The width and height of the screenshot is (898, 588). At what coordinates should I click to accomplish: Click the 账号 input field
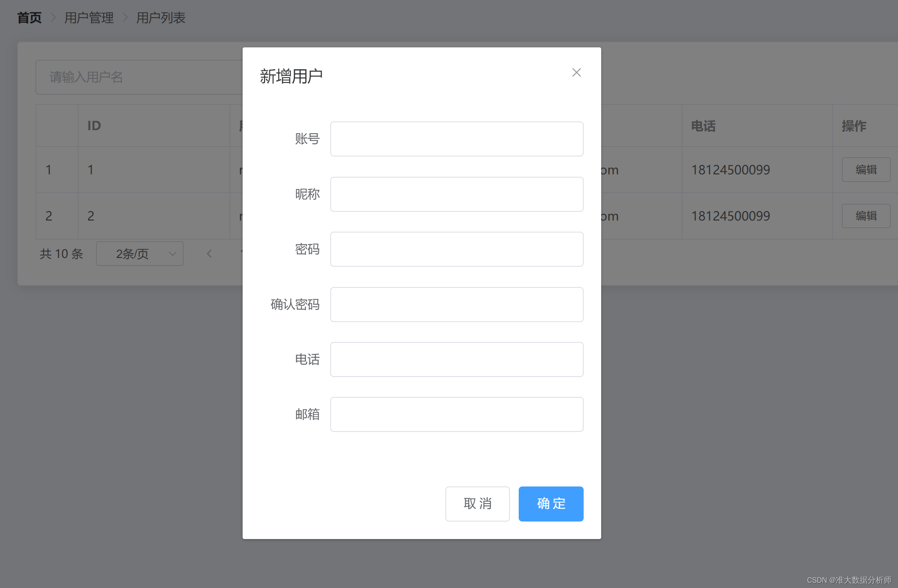(457, 139)
